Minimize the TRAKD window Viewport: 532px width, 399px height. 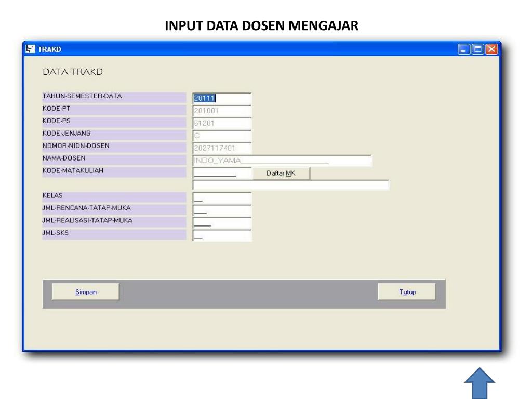tap(463, 49)
